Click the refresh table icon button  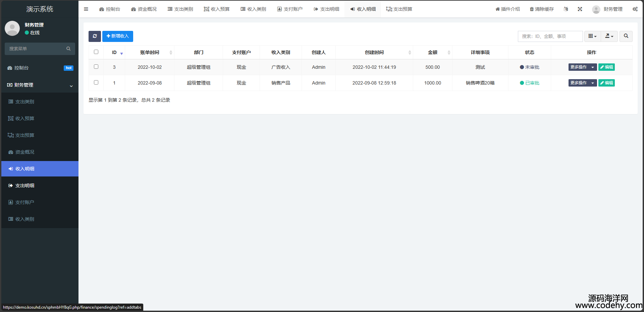[95, 36]
